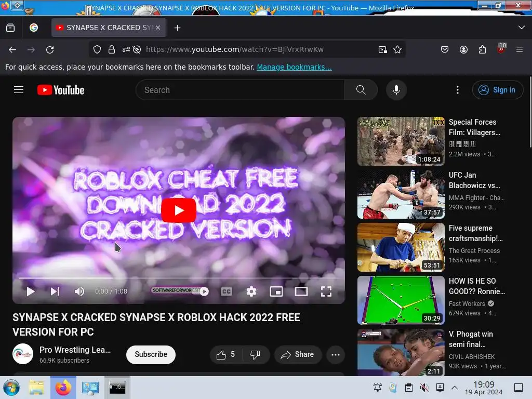The height and width of the screenshot is (399, 532).
Task: Toggle picture-in-picture from address bar
Action: (383, 49)
